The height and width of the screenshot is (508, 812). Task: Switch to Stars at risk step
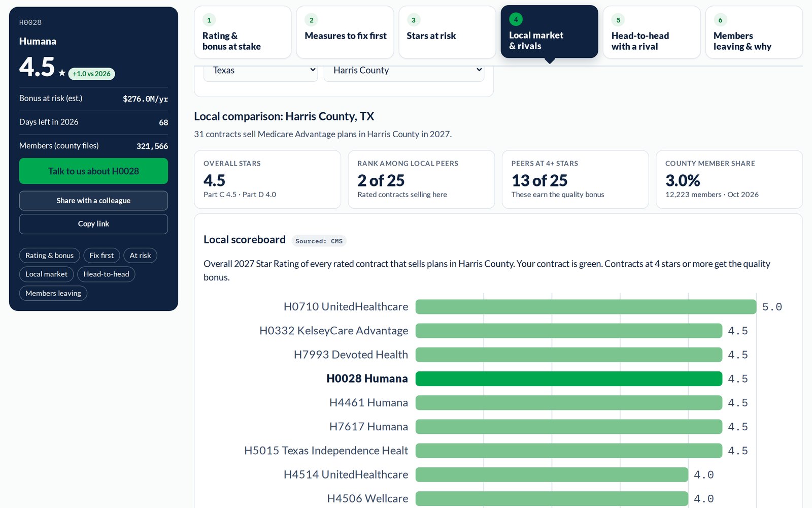pyautogui.click(x=447, y=32)
